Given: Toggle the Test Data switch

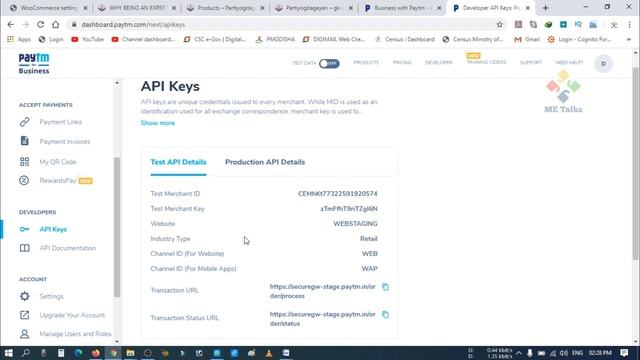Looking at the screenshot, I should pyautogui.click(x=329, y=63).
